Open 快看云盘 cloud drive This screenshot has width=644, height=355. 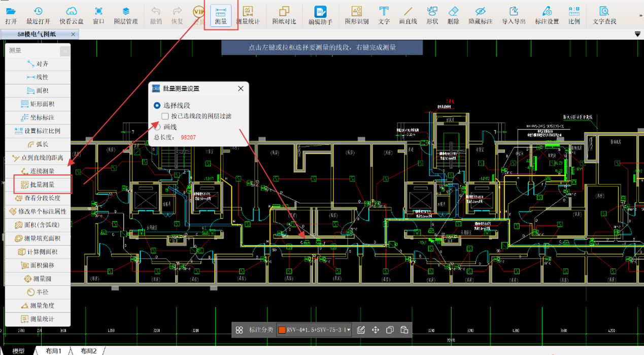(x=72, y=15)
